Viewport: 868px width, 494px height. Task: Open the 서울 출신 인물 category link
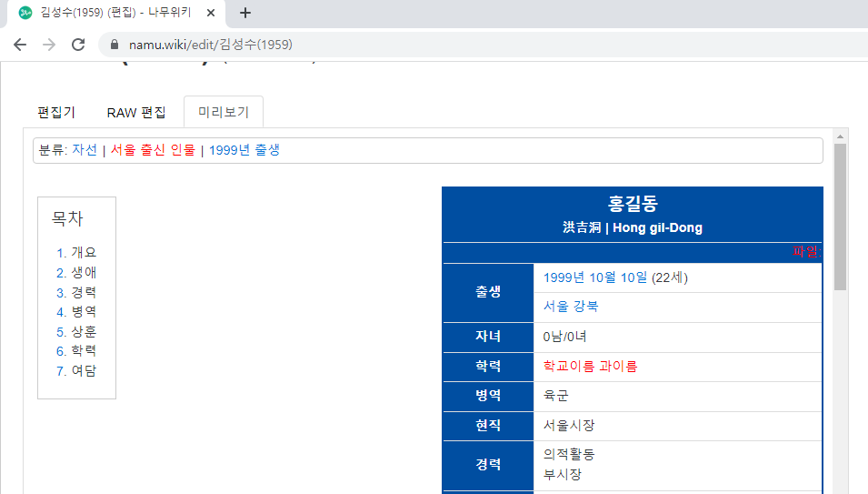click(153, 150)
